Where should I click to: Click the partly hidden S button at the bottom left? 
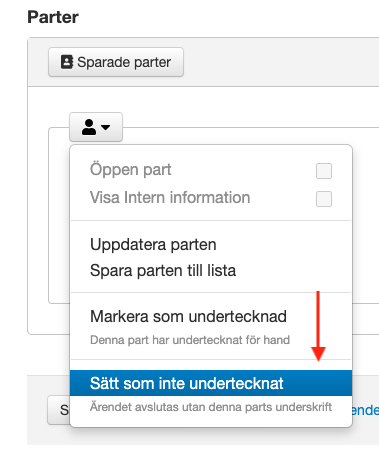click(x=59, y=410)
